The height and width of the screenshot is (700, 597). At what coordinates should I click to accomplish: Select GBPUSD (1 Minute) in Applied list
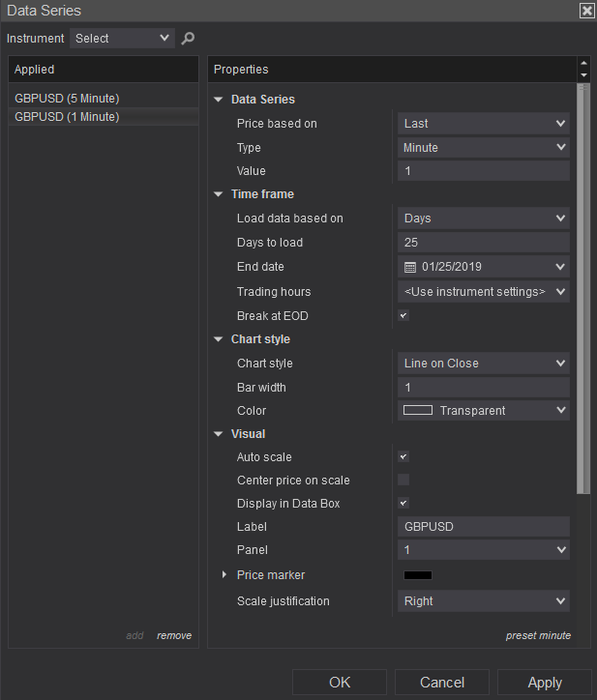[x=104, y=117]
